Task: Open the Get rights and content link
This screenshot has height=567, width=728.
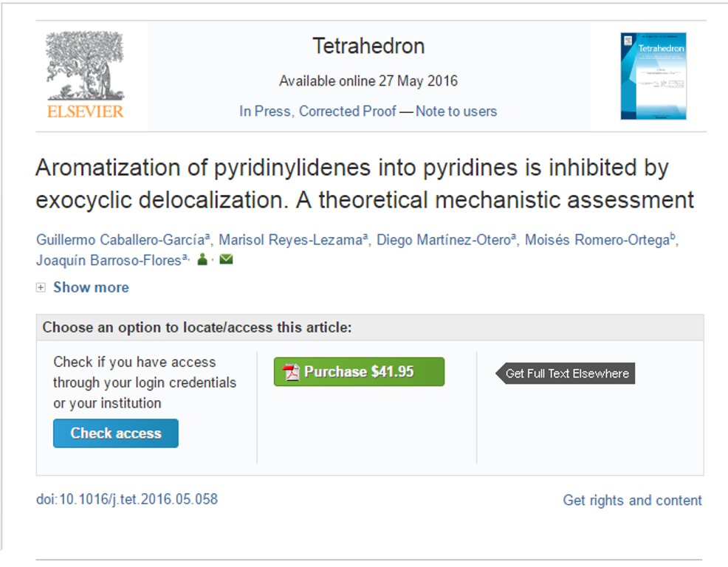Action: (632, 500)
